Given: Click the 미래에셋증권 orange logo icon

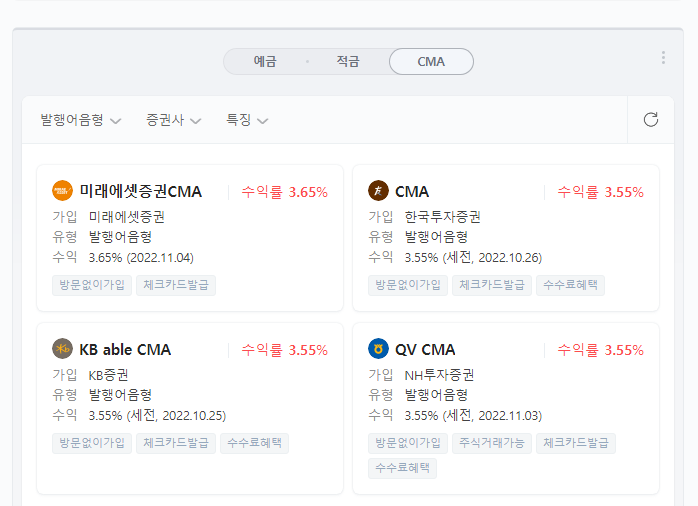Looking at the screenshot, I should (x=62, y=191).
